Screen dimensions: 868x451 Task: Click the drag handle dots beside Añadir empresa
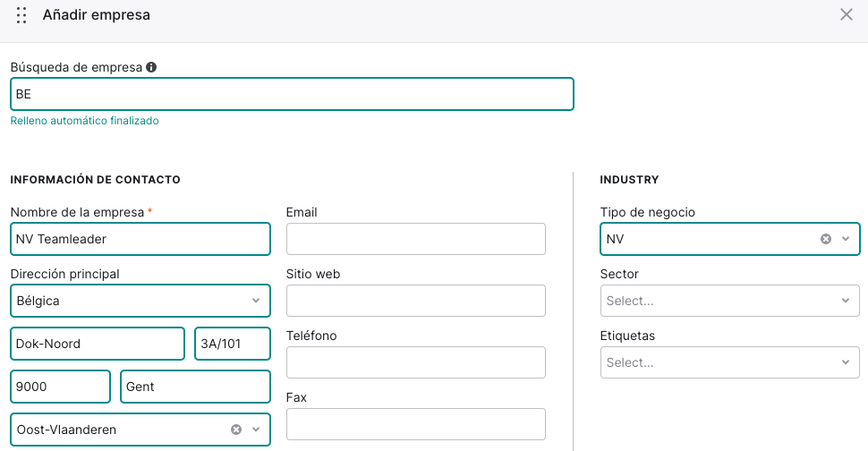pos(21,15)
